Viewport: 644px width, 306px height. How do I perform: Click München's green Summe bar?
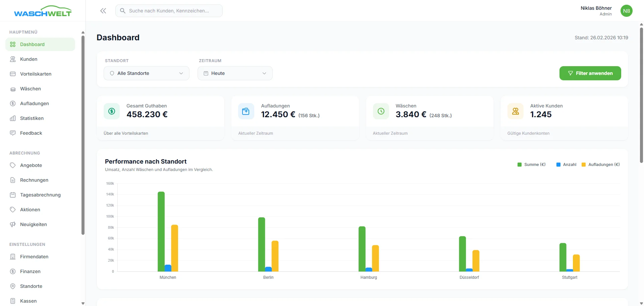(161, 232)
